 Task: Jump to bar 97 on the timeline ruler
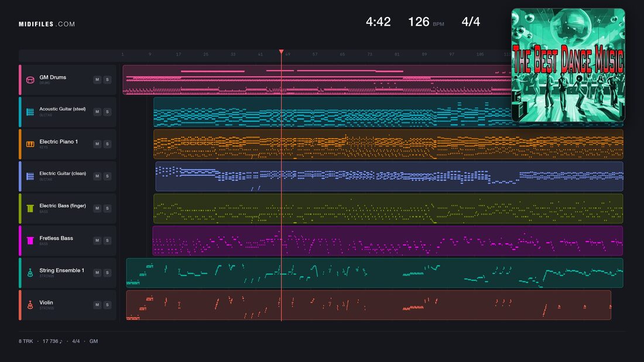tap(452, 54)
